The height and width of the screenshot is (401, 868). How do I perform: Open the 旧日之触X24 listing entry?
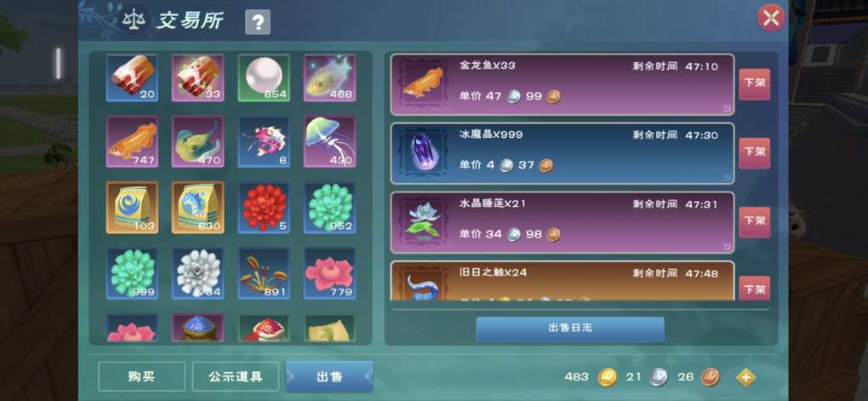coord(562,281)
